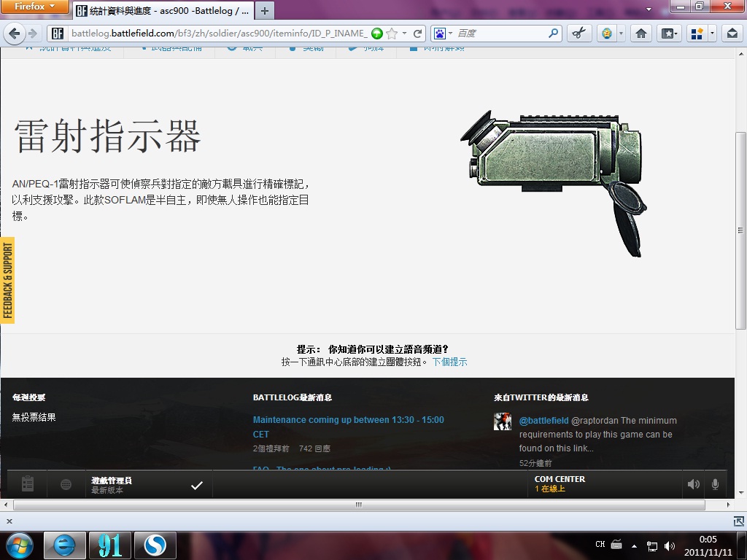Click the 下個提示 next tip link
Viewport: 747px width, 560px height.
(449, 362)
